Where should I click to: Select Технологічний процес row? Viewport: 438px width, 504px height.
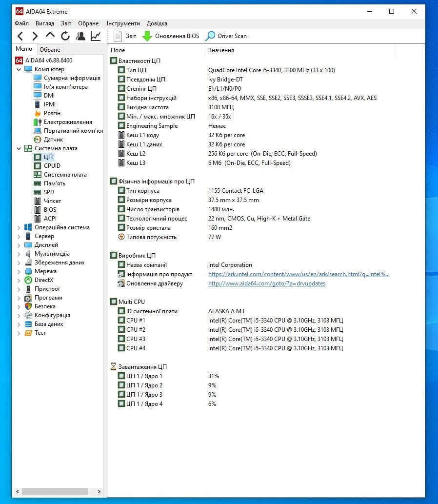pos(214,219)
